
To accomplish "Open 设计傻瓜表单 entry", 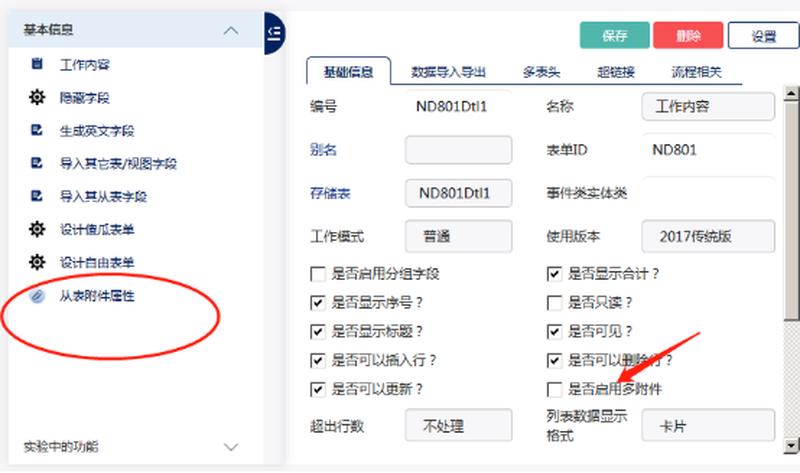I will point(97,230).
